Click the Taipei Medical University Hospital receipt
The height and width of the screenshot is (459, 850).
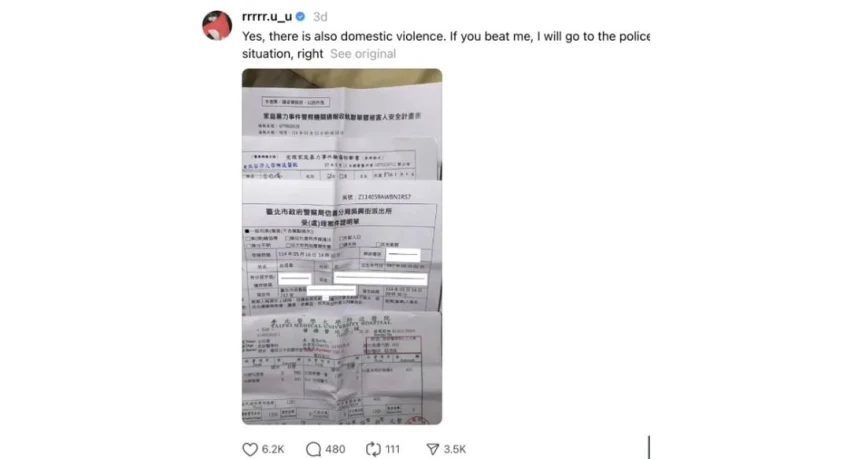coord(342,369)
